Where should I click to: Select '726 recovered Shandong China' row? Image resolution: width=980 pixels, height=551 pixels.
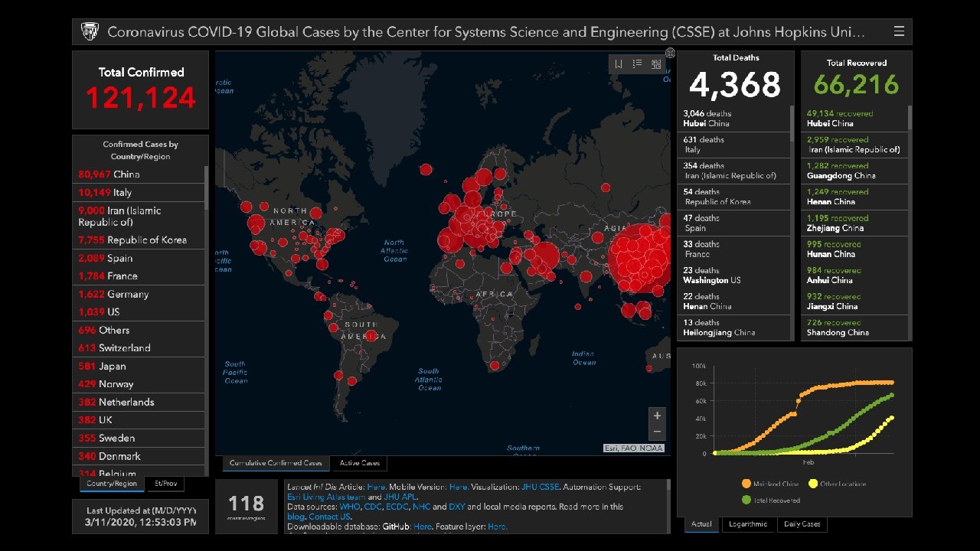[854, 328]
